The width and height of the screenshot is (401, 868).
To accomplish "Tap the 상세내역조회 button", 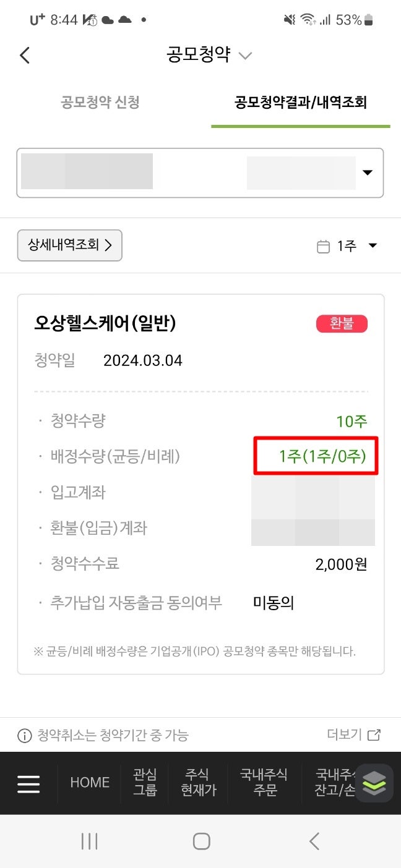I will point(69,245).
